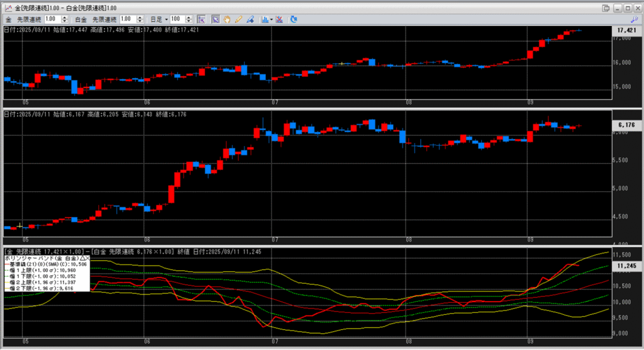Adjust the platinum ratio 1.00 spinner
Viewport: 644px width, 350px height.
click(140, 20)
